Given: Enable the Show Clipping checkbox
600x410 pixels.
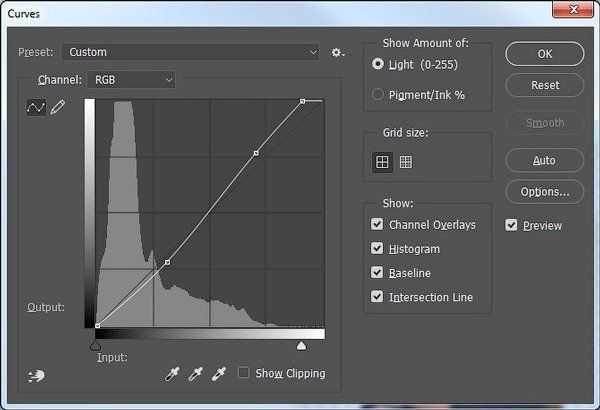Looking at the screenshot, I should [244, 372].
